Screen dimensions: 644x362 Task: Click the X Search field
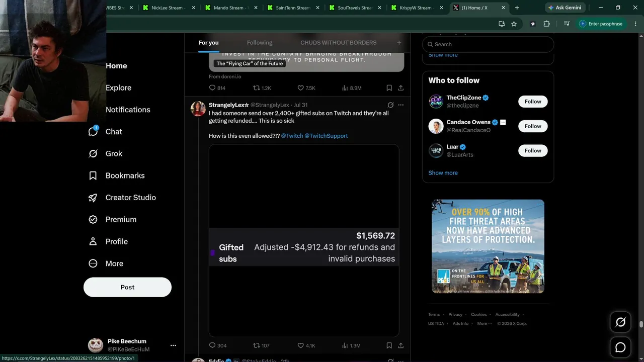click(x=488, y=44)
